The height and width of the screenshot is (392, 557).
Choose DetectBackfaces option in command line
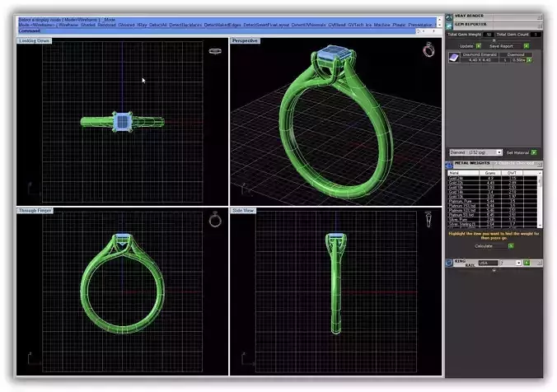point(185,26)
